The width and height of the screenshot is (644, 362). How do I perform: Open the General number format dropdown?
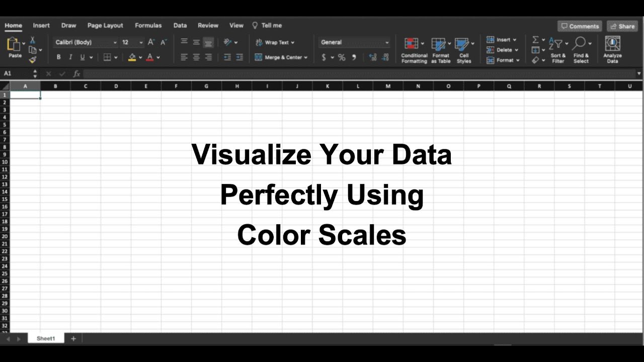pos(355,42)
